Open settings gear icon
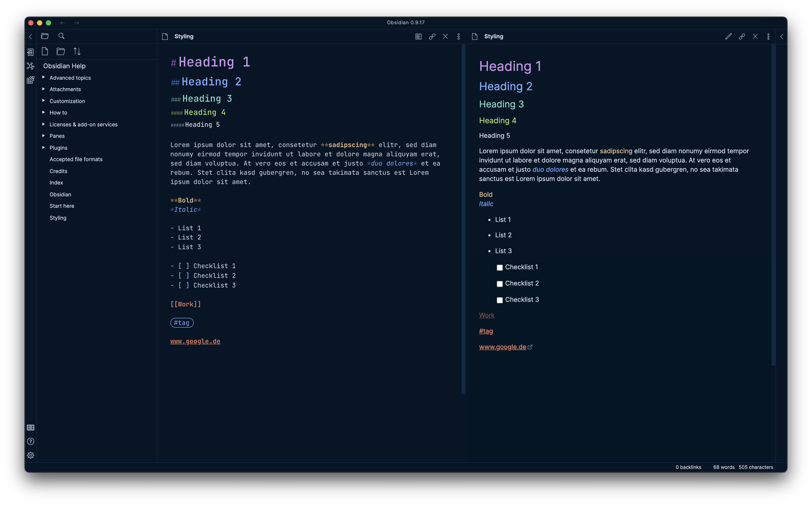The image size is (812, 505). click(x=30, y=455)
